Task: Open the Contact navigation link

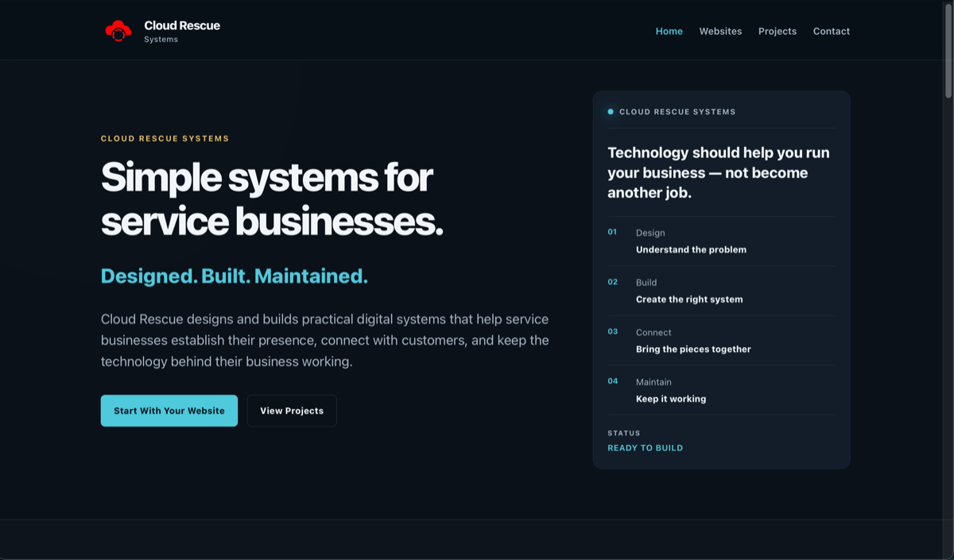Action: coord(831,31)
